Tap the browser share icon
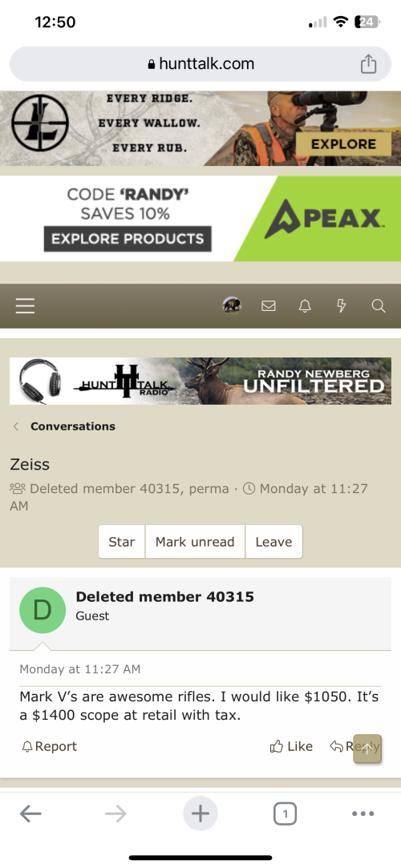Image resolution: width=401 pixels, height=868 pixels. pos(368,64)
